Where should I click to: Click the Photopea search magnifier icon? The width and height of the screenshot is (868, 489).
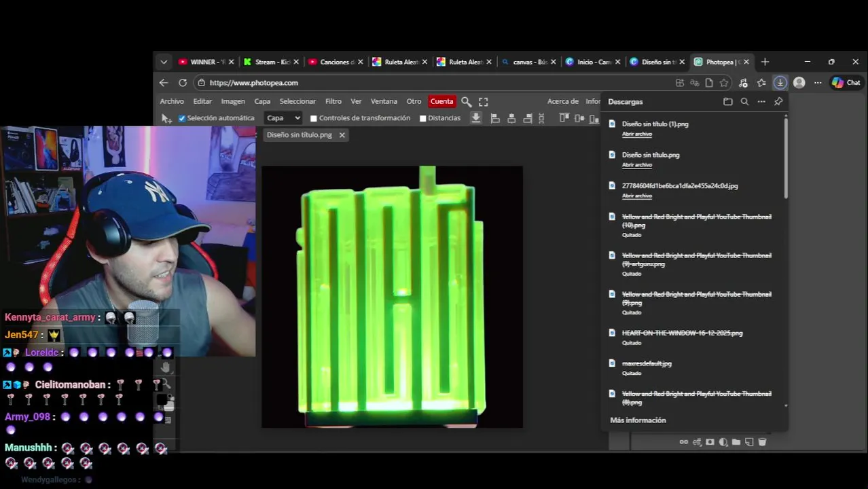click(x=466, y=101)
